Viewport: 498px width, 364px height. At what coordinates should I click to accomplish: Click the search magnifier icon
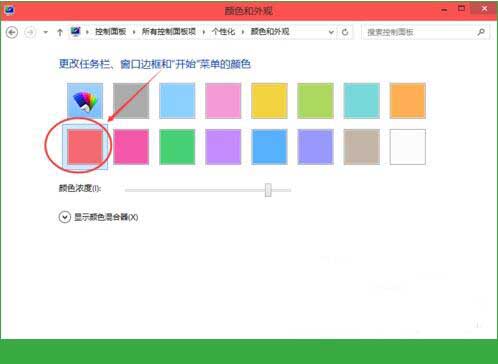point(481,32)
